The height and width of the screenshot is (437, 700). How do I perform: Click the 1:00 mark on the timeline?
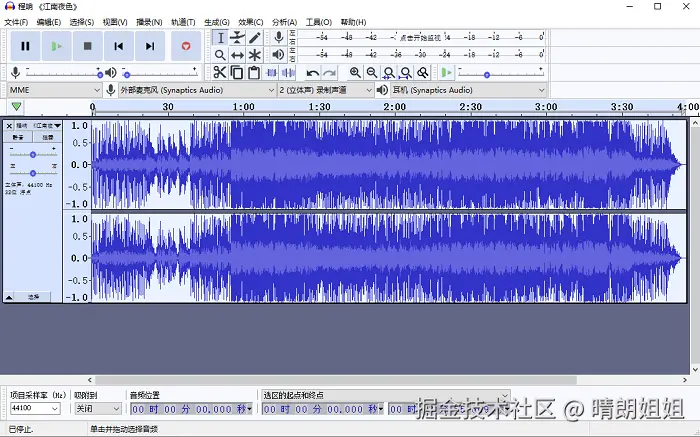coord(243,107)
